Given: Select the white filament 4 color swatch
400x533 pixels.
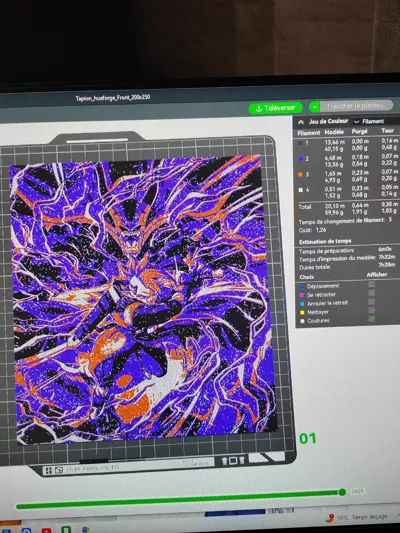Looking at the screenshot, I should point(300,190).
